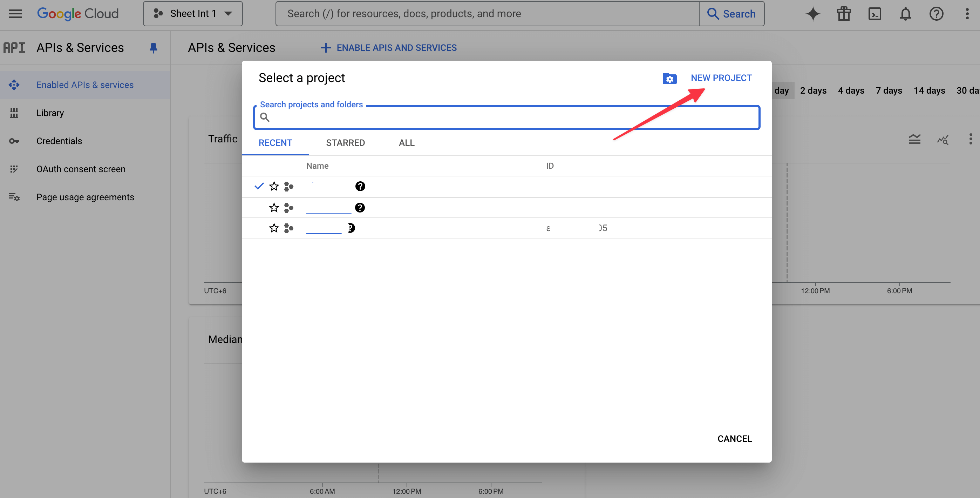
Task: Click the Library icon in the sidebar
Action: (14, 113)
